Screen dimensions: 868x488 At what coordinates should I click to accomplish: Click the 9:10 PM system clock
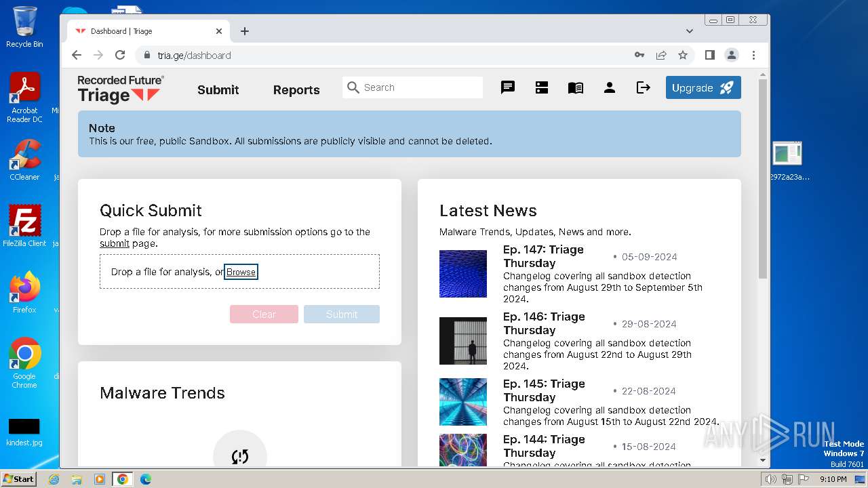[833, 479]
